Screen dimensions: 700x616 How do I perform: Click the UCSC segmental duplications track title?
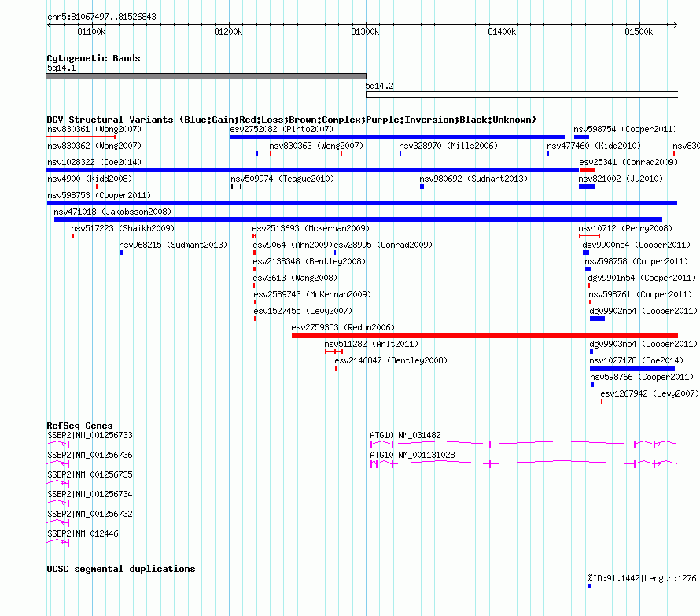121,569
